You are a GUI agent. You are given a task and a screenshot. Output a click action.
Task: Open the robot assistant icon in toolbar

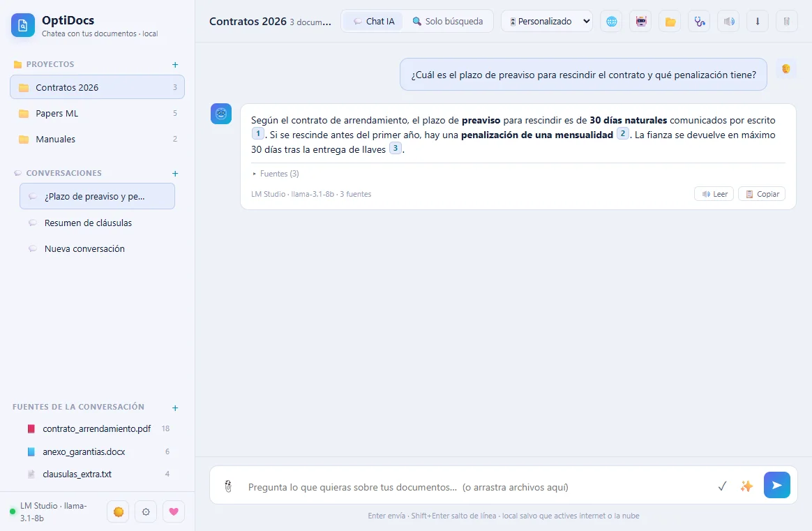(x=641, y=21)
